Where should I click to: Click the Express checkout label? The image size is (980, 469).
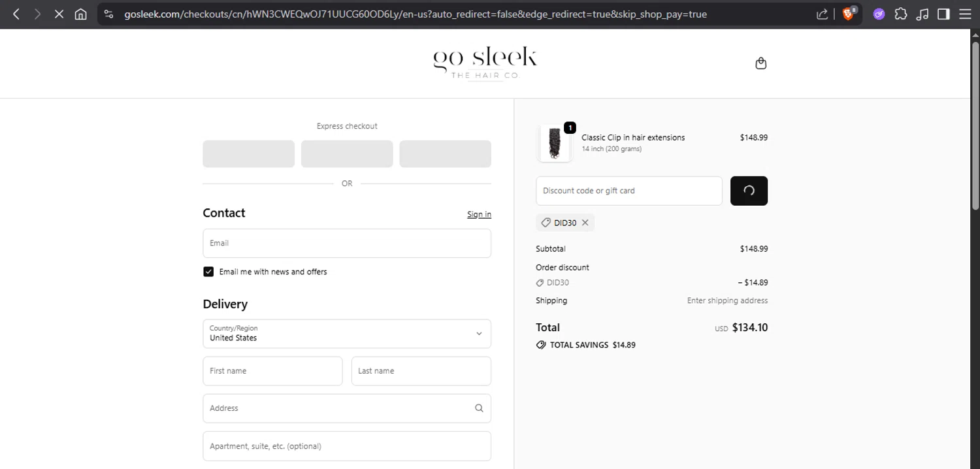(347, 126)
